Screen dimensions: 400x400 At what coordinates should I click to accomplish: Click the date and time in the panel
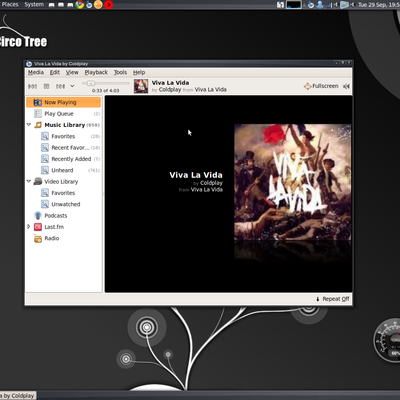[379, 5]
